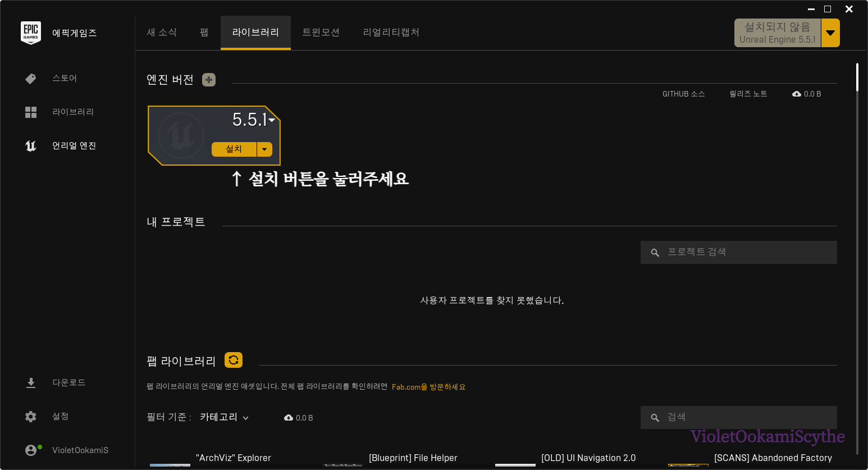The image size is (868, 470).
Task: Click the vertical scrollbar thumb of library page
Action: point(857,77)
